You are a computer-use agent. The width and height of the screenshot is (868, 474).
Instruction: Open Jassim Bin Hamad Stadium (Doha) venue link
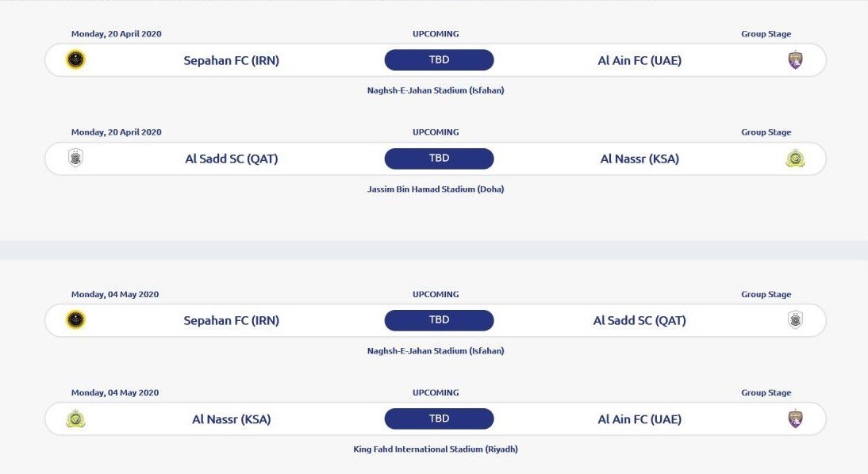point(436,189)
